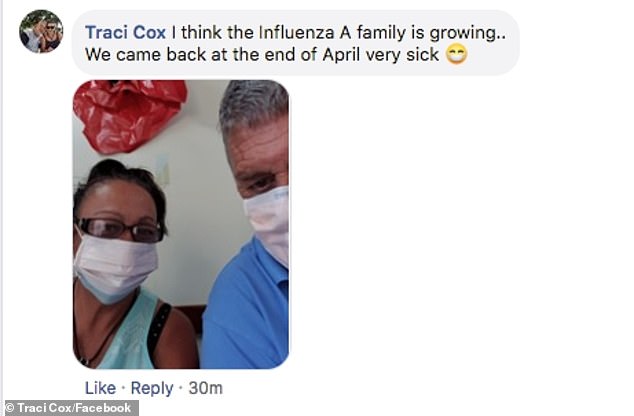
Task: Like the Influenza A comment
Action: point(100,388)
